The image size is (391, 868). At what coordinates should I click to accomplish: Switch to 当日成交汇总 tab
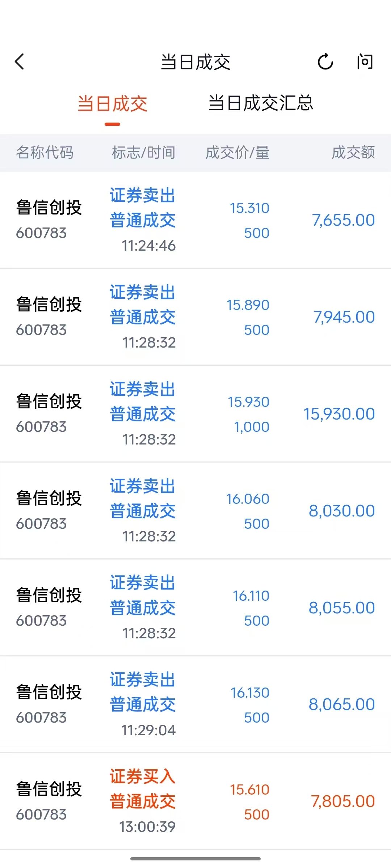(261, 103)
